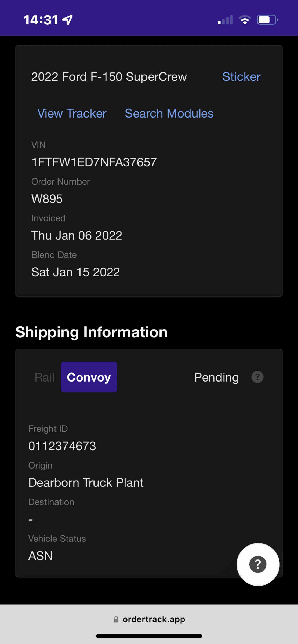
Task: Tap the help icon next to Pending
Action: [257, 377]
